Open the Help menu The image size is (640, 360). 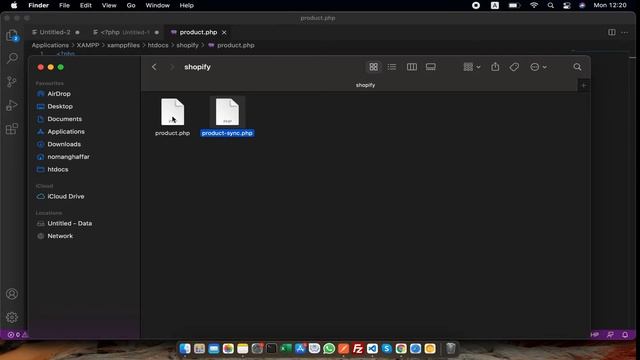click(x=187, y=5)
